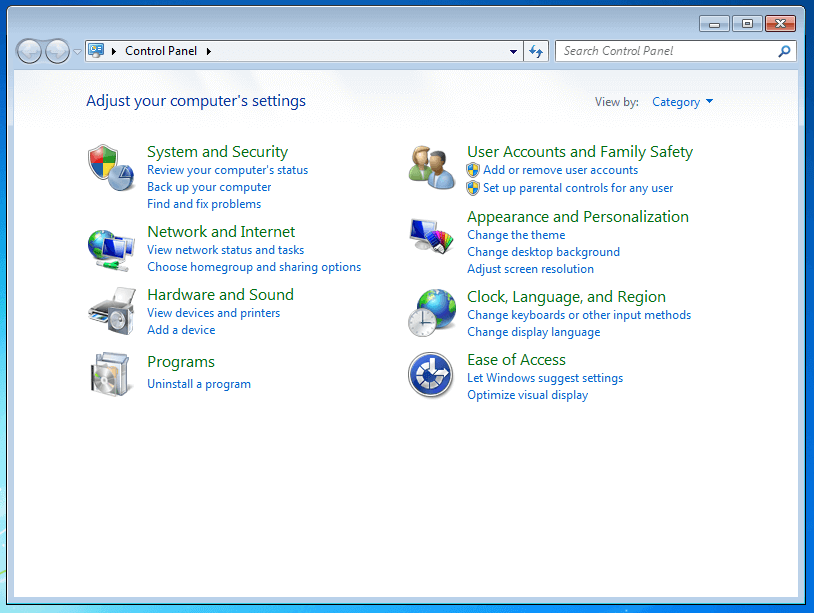
Task: Open the Clock, Language, and Region globe icon
Action: pos(432,312)
